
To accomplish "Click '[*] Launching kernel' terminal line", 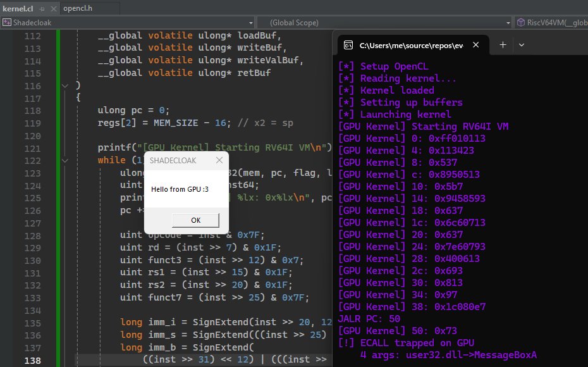I will point(395,115).
